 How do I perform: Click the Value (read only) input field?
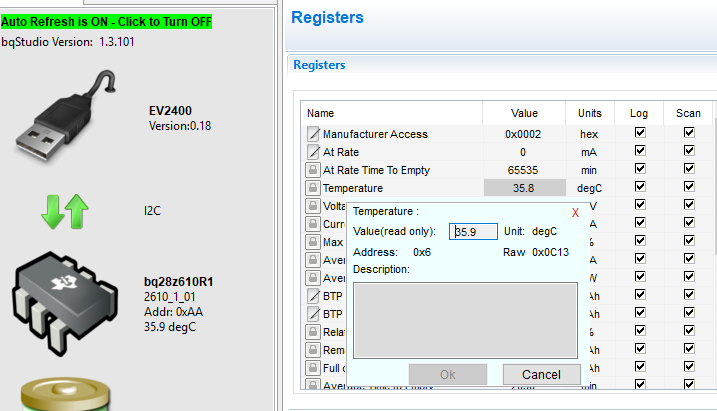point(474,232)
